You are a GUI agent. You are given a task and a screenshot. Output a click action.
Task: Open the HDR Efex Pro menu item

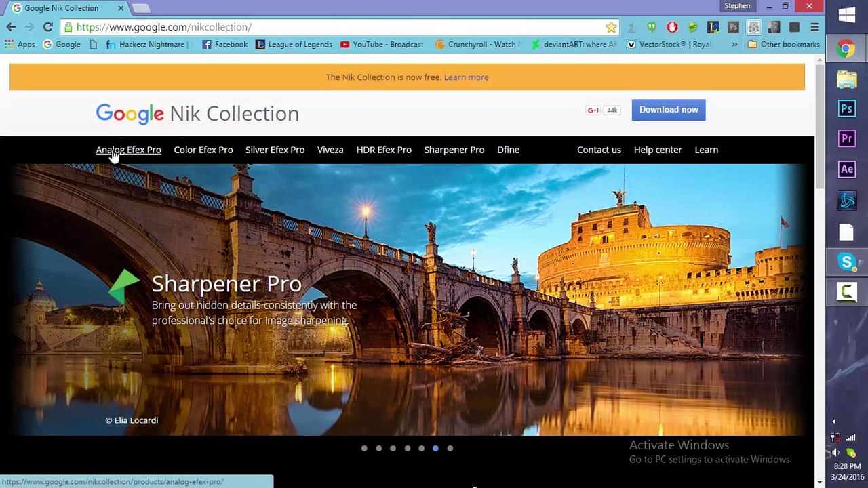(x=384, y=150)
